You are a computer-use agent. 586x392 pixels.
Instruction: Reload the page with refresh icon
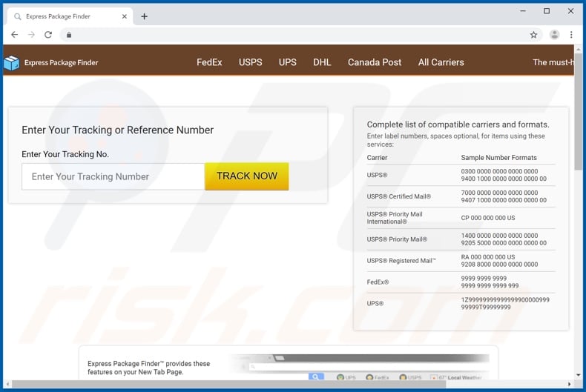tap(48, 35)
